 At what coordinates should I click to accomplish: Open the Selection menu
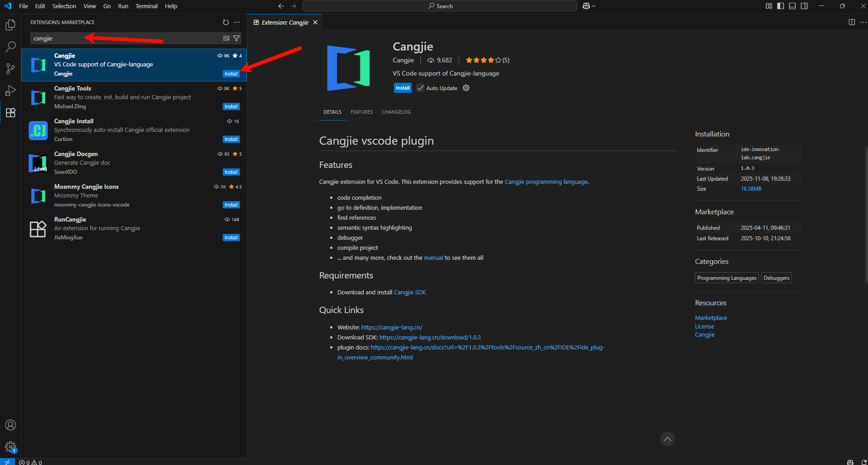64,6
